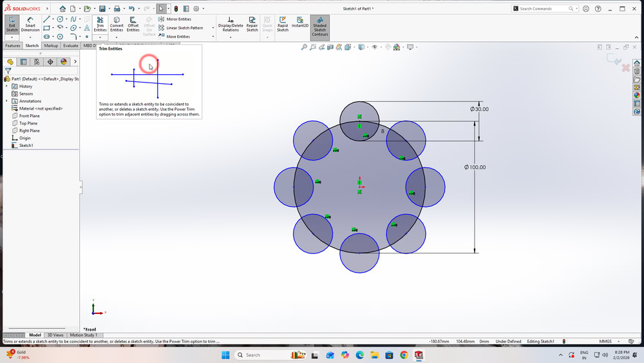This screenshot has width=644, height=363.
Task: Open PropertyManager panel tab
Action: [23, 62]
